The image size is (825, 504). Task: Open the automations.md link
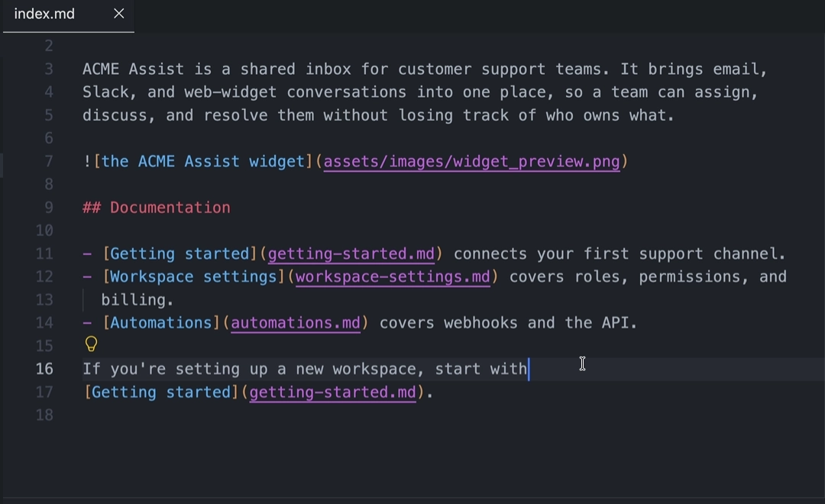[x=296, y=323]
